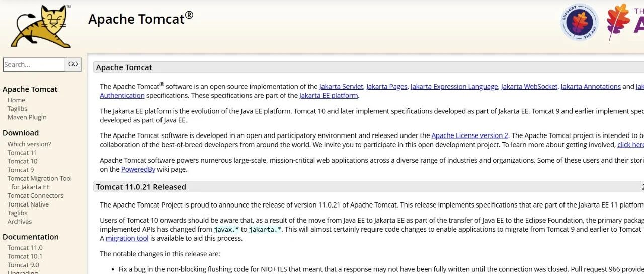Open the Home sidebar link

click(16, 100)
